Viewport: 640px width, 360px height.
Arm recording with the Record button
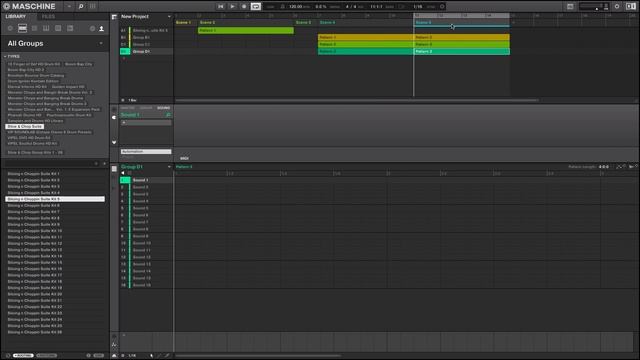(x=244, y=6)
